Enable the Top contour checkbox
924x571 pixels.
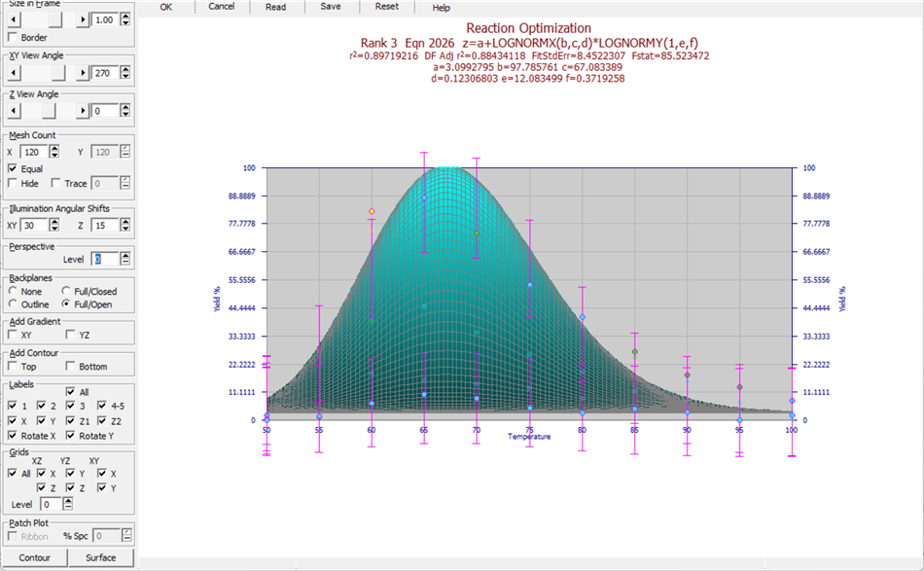point(13,366)
